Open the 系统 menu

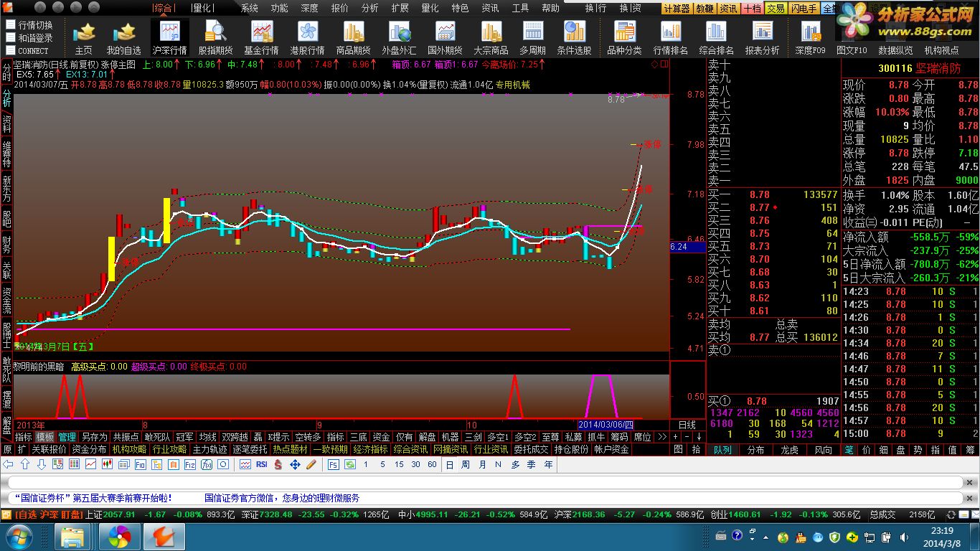pyautogui.click(x=249, y=8)
